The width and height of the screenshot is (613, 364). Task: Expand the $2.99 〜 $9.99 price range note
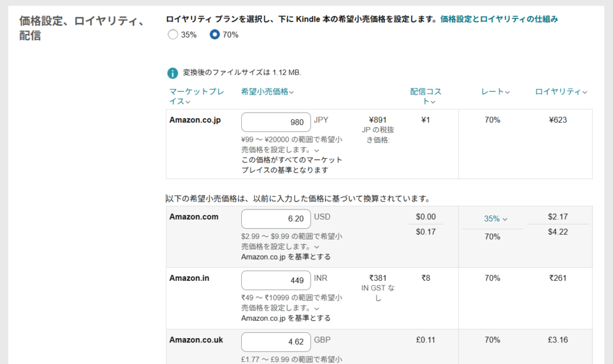(x=316, y=247)
